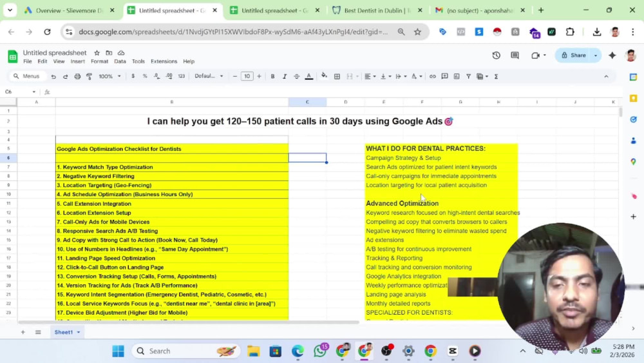Screen dimensions: 644x363
Task: Click the Undo icon in toolbar
Action: click(x=53, y=77)
